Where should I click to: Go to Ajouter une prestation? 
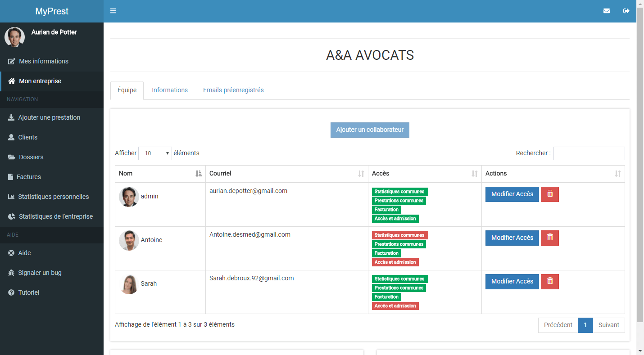point(49,117)
